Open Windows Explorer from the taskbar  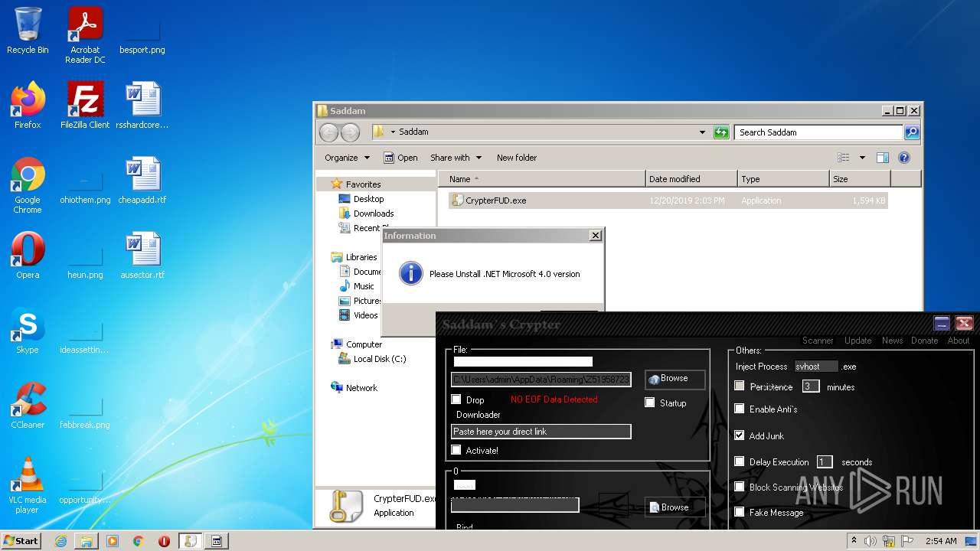point(87,541)
